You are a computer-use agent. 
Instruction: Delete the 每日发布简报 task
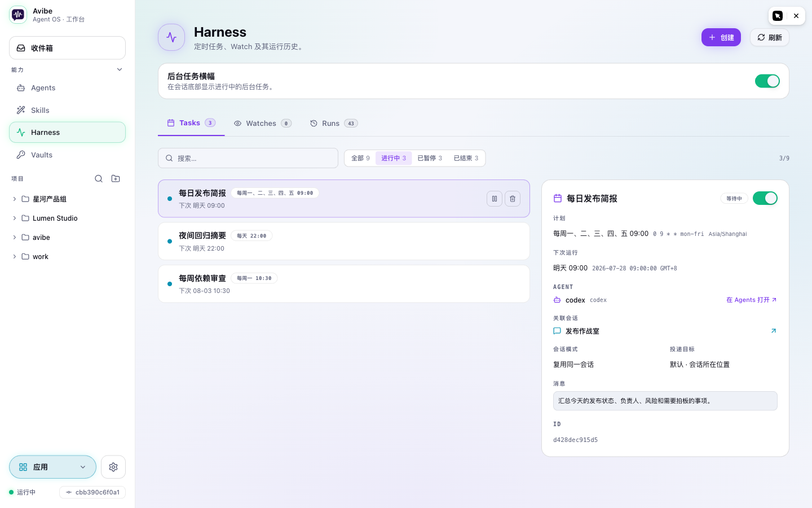click(513, 199)
